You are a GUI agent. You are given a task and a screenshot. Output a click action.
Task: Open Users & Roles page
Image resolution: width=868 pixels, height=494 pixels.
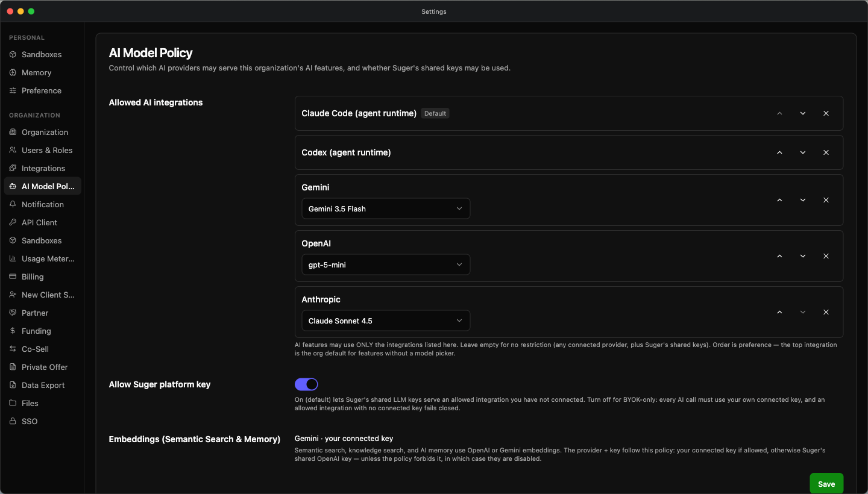coord(42,150)
